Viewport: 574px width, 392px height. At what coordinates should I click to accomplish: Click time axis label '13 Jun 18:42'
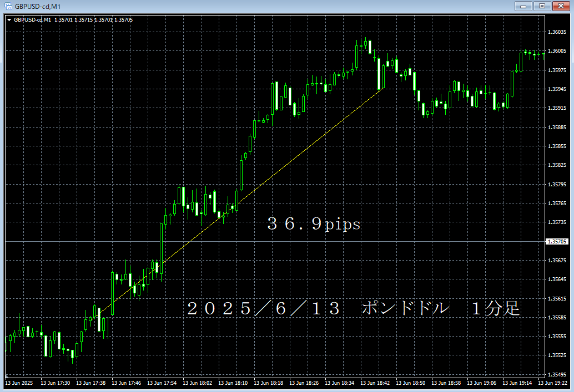pyautogui.click(x=375, y=383)
